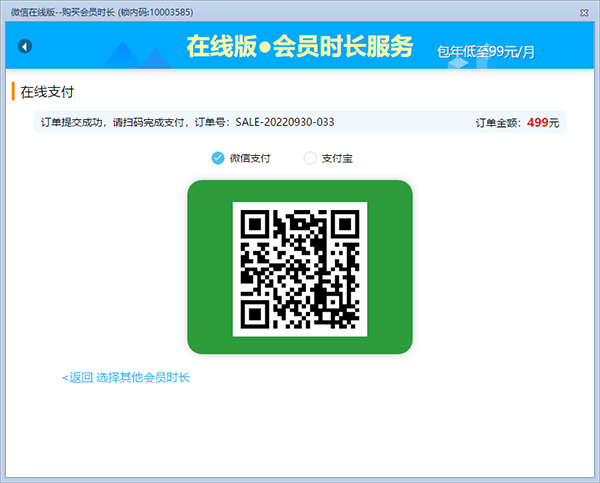Select the 微信支付 radio option
The width and height of the screenshot is (600, 483).
240,158
